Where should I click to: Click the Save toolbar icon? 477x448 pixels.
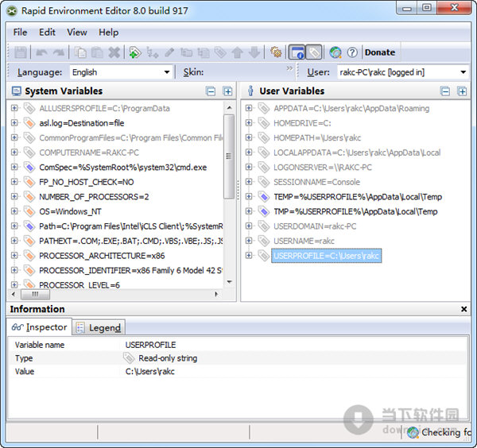click(21, 52)
